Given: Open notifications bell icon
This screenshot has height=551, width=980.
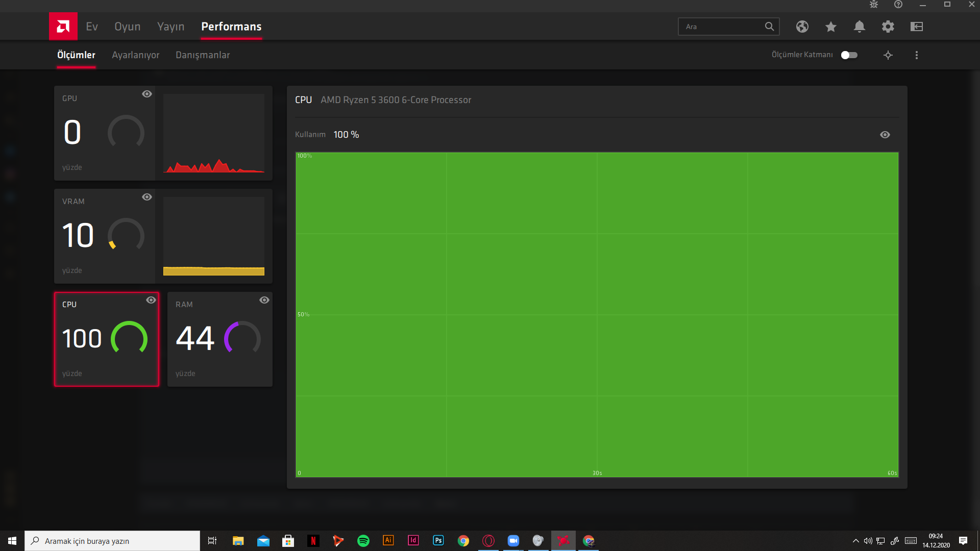Looking at the screenshot, I should tap(860, 27).
